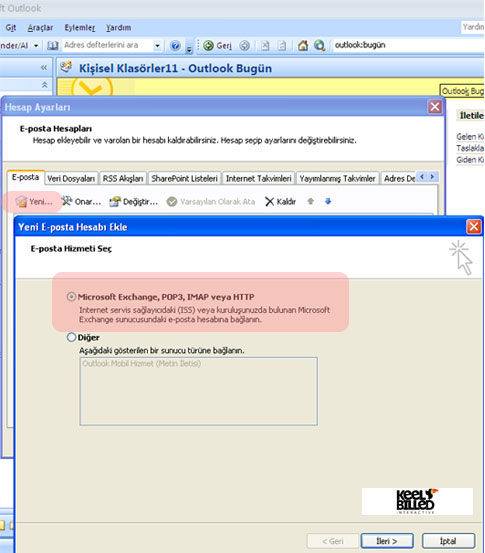
Task: Click the refresh page icon in toolbar
Action: point(281,45)
